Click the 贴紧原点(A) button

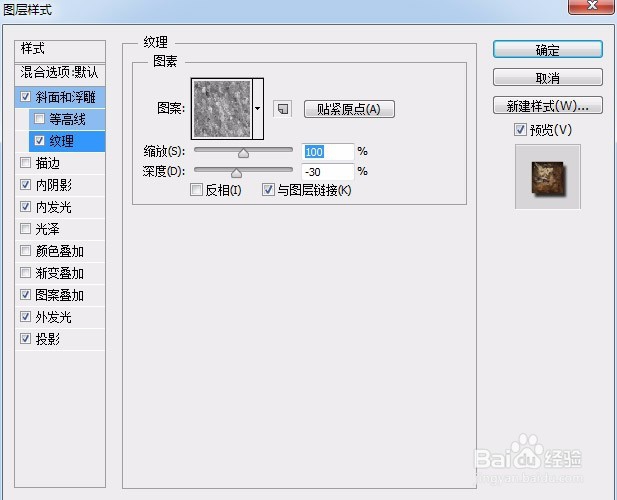tap(349, 109)
